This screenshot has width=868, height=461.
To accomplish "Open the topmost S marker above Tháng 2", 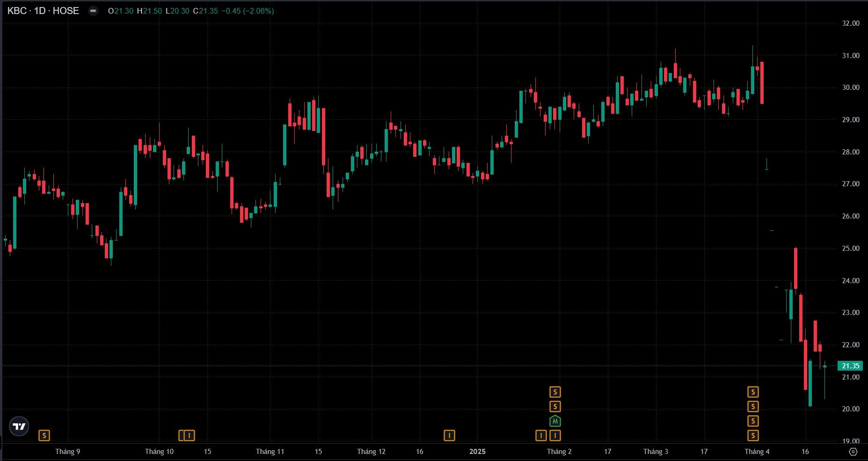I will (555, 392).
